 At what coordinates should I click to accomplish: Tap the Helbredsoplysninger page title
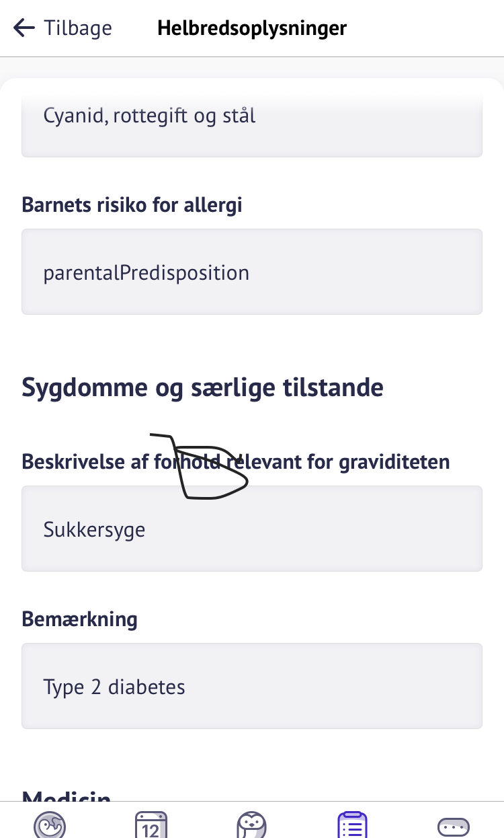(252, 28)
